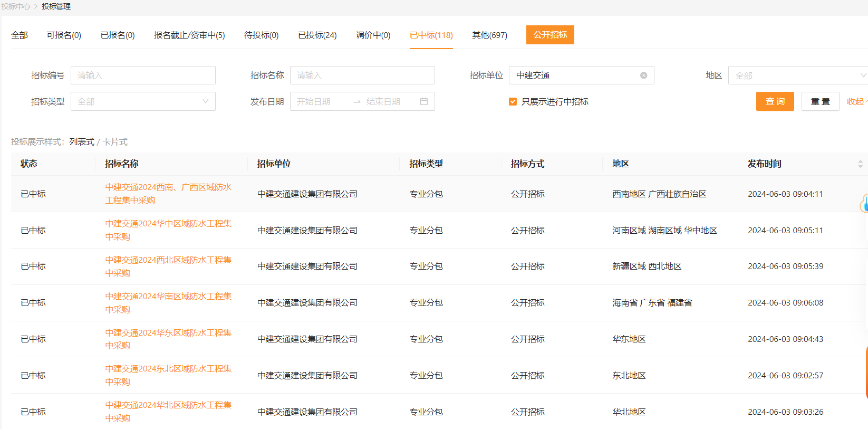Open 中建交通2024华北区域防水工程集中采购 link
This screenshot has width=868, height=429.
[x=168, y=412]
